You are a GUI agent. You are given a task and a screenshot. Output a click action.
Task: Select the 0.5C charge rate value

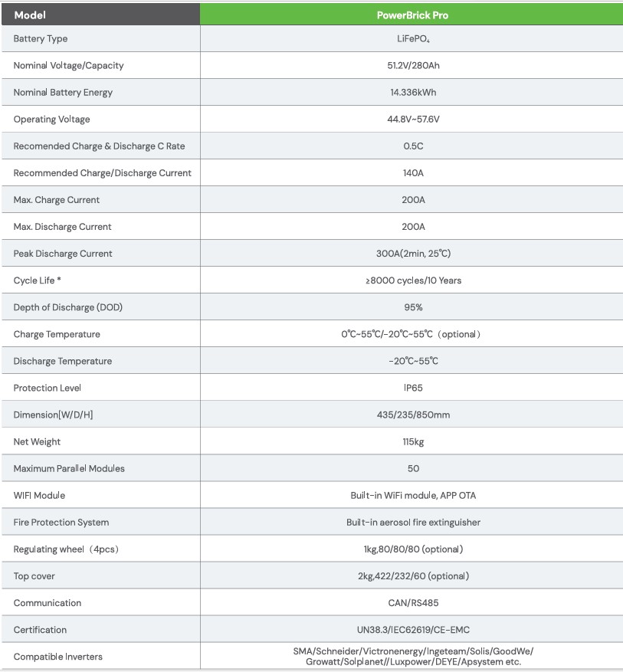pos(413,146)
